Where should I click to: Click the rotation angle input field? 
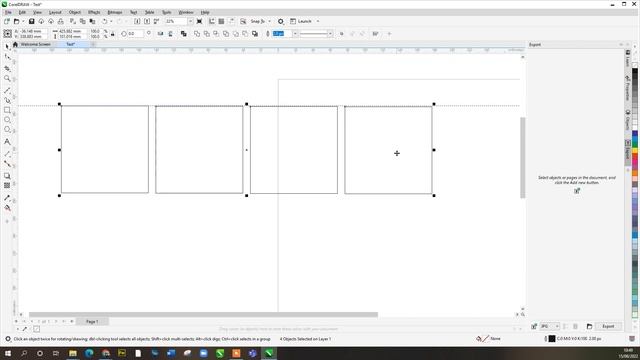[136, 34]
